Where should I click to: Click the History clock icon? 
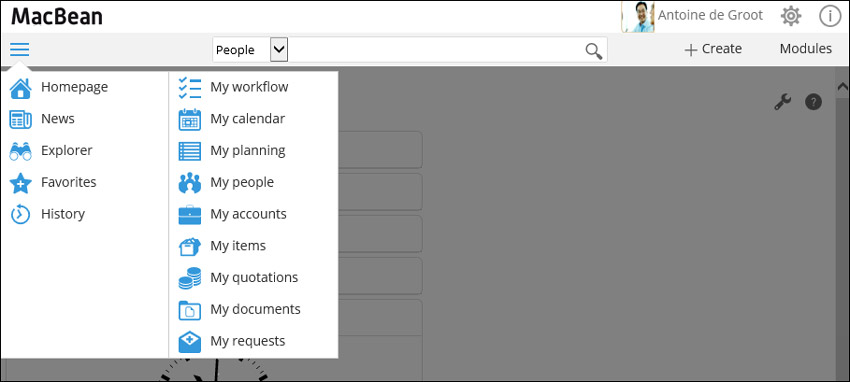pyautogui.click(x=21, y=215)
